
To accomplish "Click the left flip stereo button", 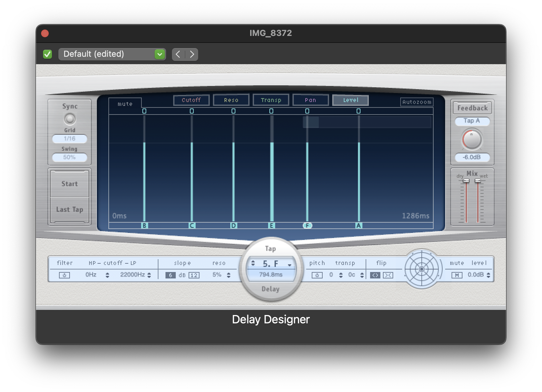I will (x=375, y=275).
